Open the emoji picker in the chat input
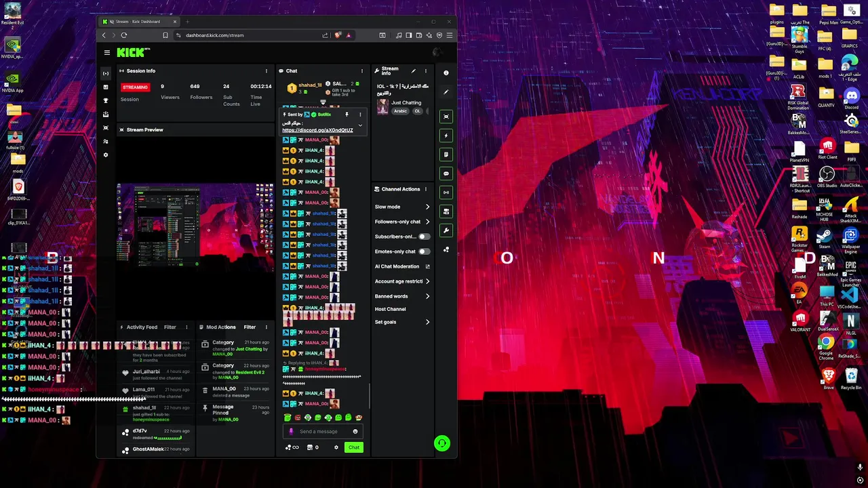The height and width of the screenshot is (488, 868). (x=355, y=431)
